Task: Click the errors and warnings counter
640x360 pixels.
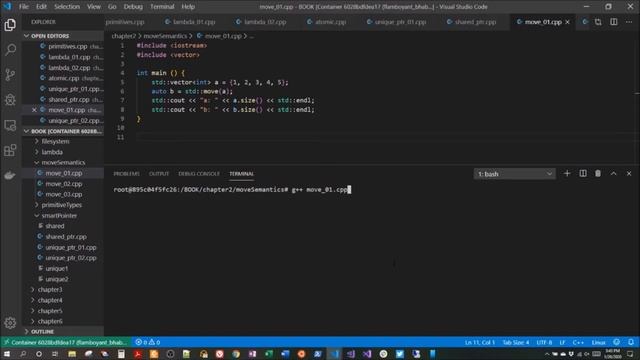Action: [x=148, y=342]
